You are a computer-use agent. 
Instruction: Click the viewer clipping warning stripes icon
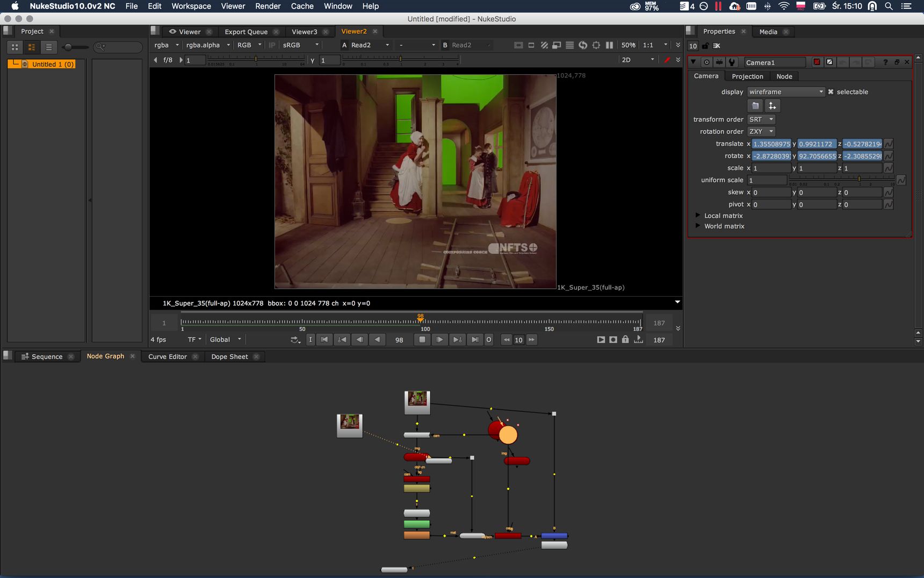pos(544,45)
